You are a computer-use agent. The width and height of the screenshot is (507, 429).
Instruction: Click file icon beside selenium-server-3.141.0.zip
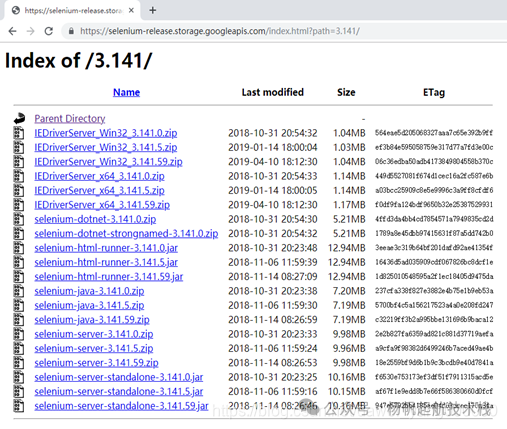(x=19, y=334)
